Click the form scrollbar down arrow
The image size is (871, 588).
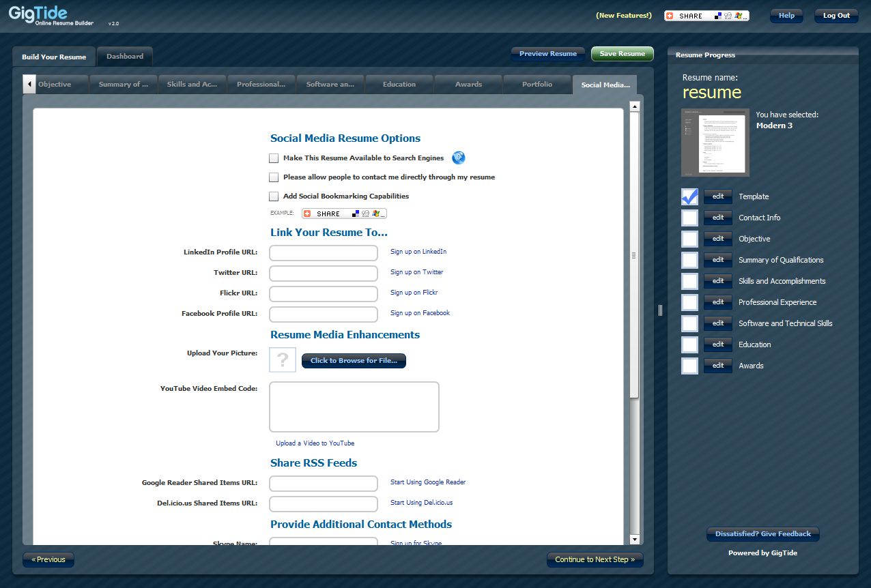tap(634, 540)
